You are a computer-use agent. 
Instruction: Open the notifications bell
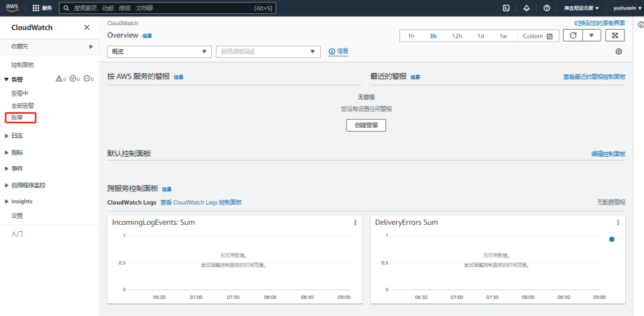(x=526, y=8)
